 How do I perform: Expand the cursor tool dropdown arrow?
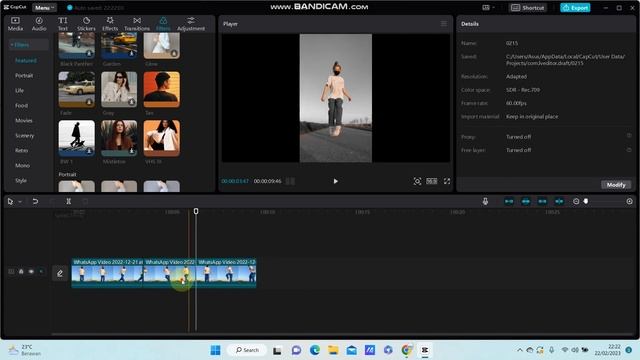20,202
